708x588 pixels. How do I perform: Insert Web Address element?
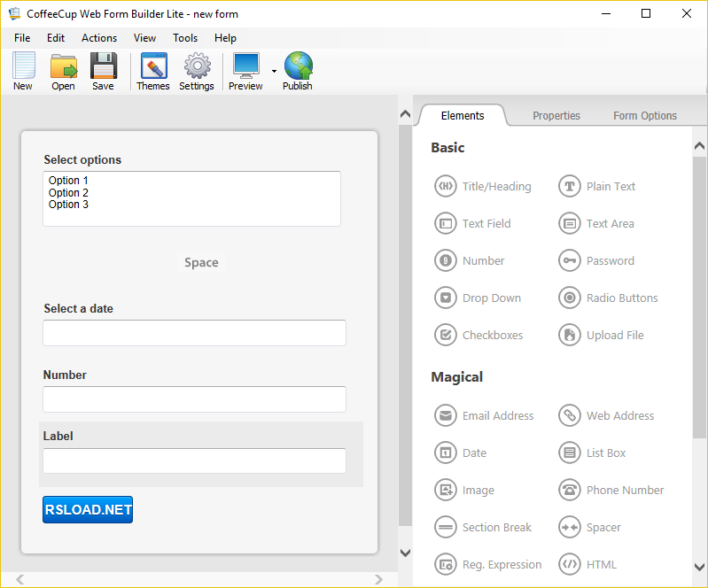coord(606,415)
